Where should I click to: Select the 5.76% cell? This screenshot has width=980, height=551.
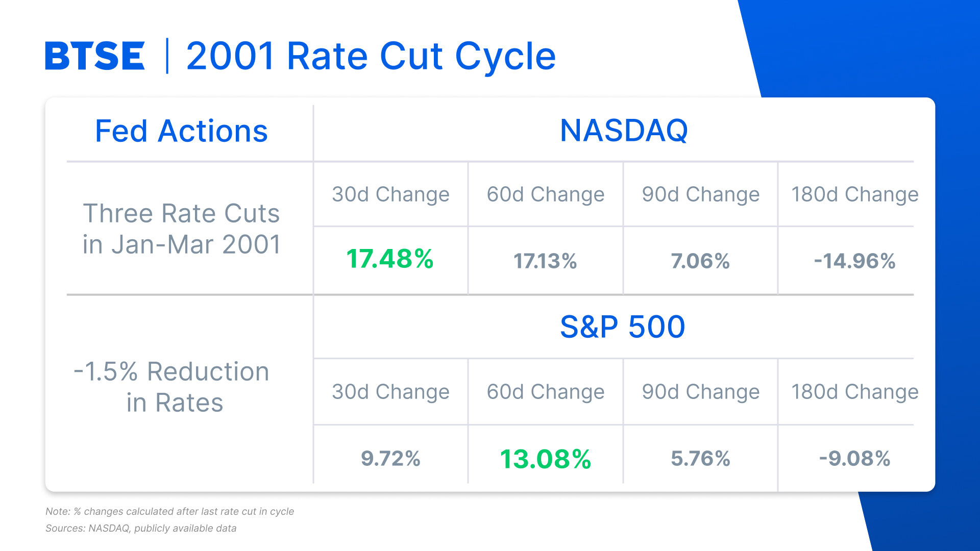700,458
